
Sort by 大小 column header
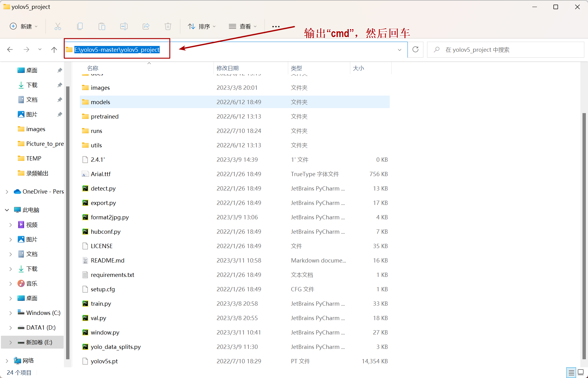coord(359,68)
